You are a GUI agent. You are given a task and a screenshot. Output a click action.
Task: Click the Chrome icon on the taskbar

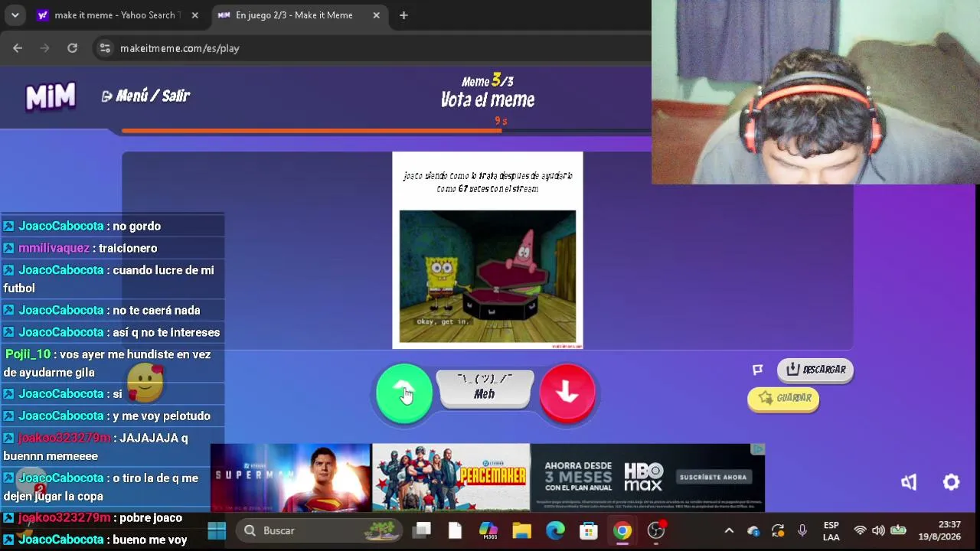(622, 530)
